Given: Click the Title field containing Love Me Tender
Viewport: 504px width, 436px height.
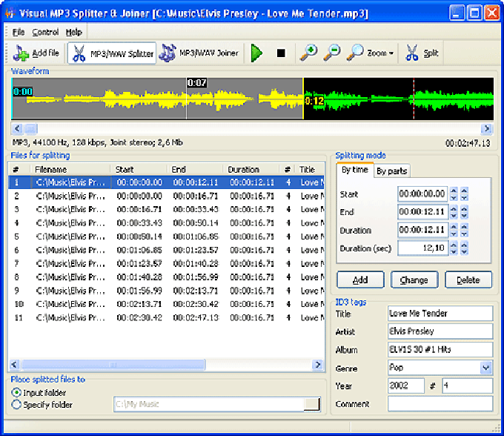Looking at the screenshot, I should 440,314.
